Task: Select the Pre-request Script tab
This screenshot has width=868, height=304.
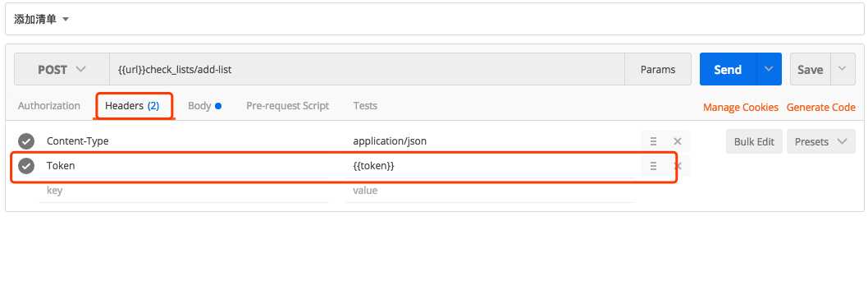Action: (x=287, y=105)
